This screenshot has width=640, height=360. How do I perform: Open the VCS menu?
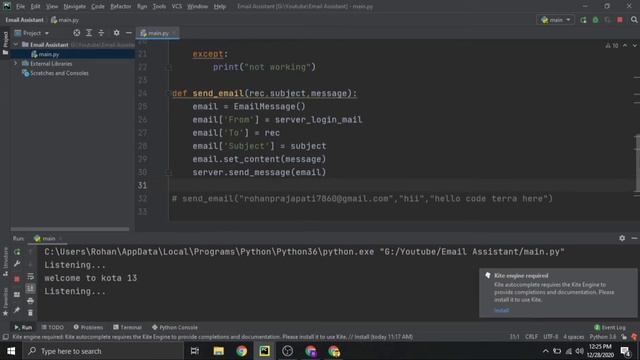(177, 7)
